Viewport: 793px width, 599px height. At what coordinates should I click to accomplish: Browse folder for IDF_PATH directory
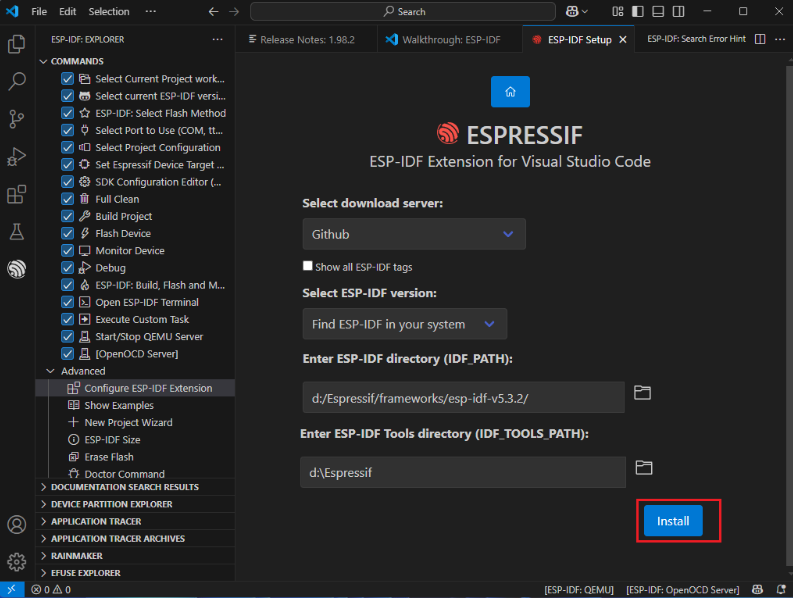click(x=642, y=393)
